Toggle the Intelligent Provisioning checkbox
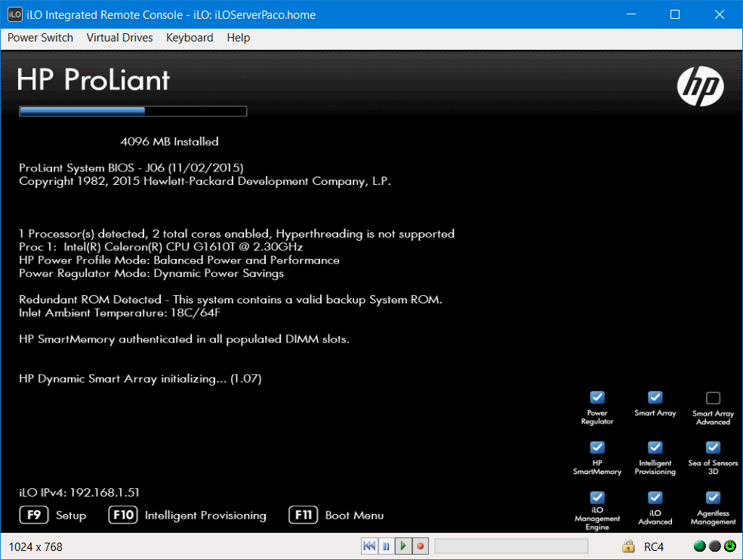The height and width of the screenshot is (560, 743). click(x=655, y=448)
